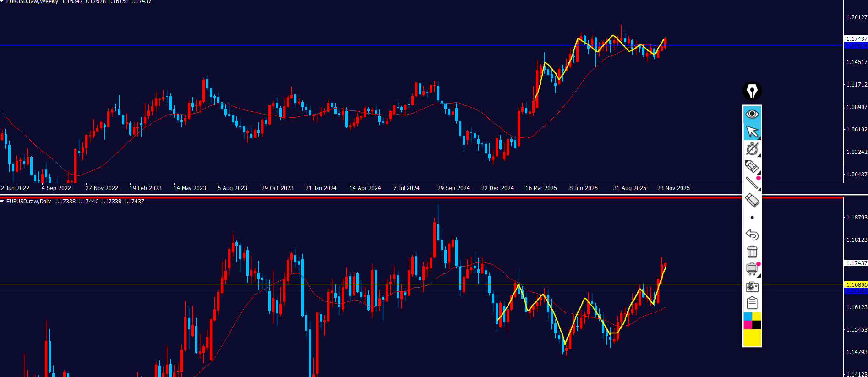Pick the cyan color swatch
Screen dimensions: 868x377
coord(748,317)
